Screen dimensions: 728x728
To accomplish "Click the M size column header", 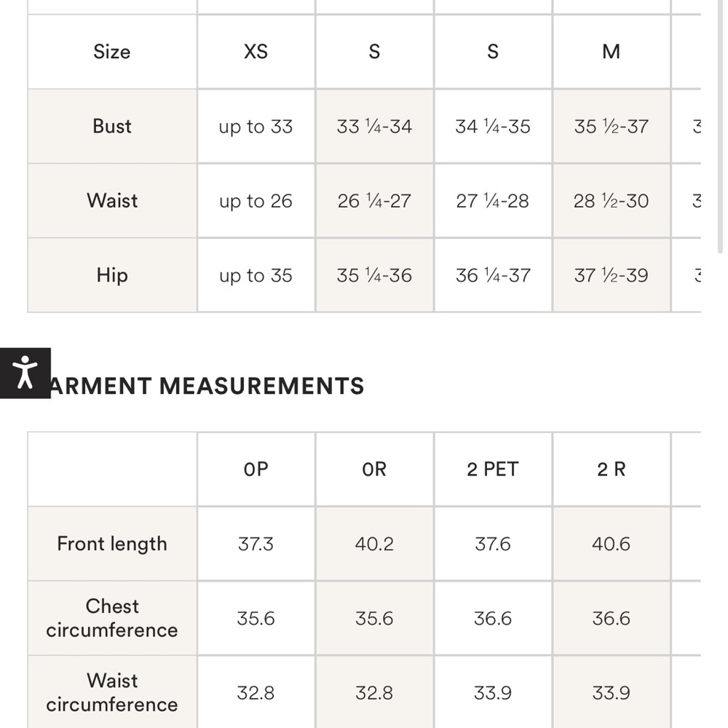I will [x=611, y=52].
